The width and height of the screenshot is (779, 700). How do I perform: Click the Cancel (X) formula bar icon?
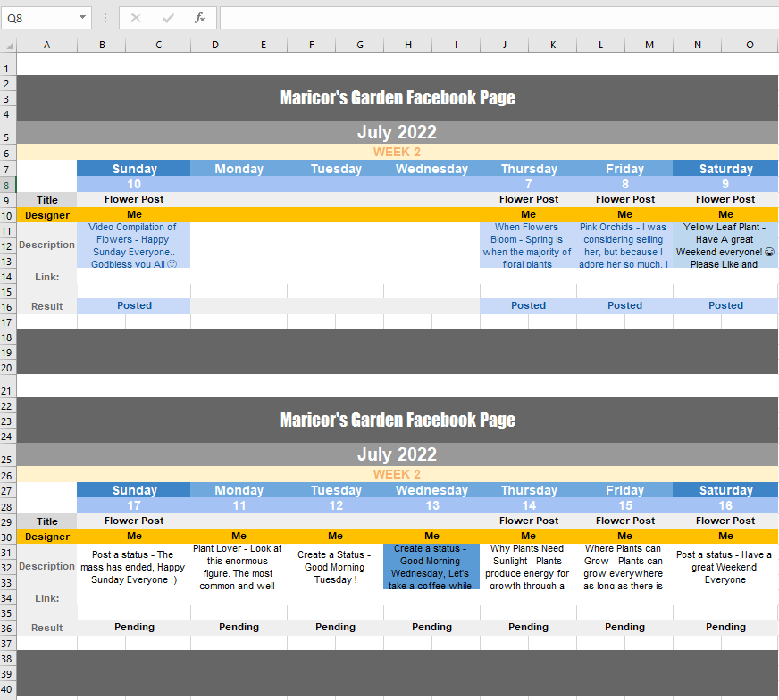136,19
